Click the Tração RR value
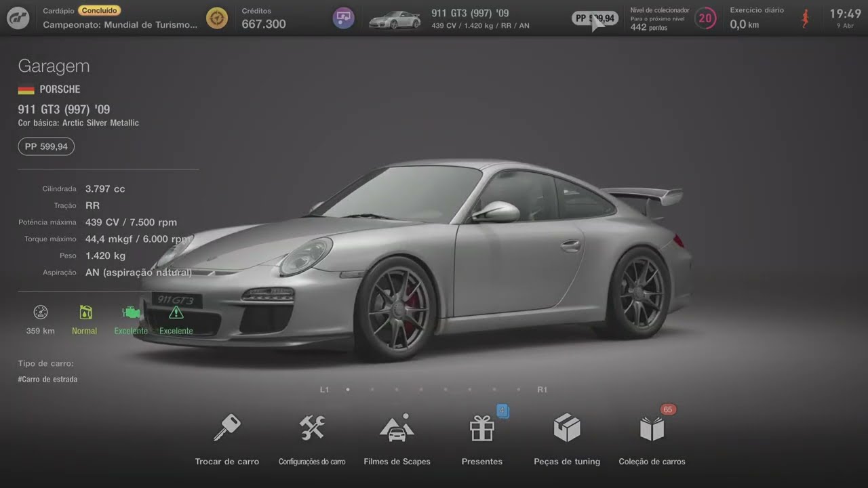The image size is (868, 488). 92,205
